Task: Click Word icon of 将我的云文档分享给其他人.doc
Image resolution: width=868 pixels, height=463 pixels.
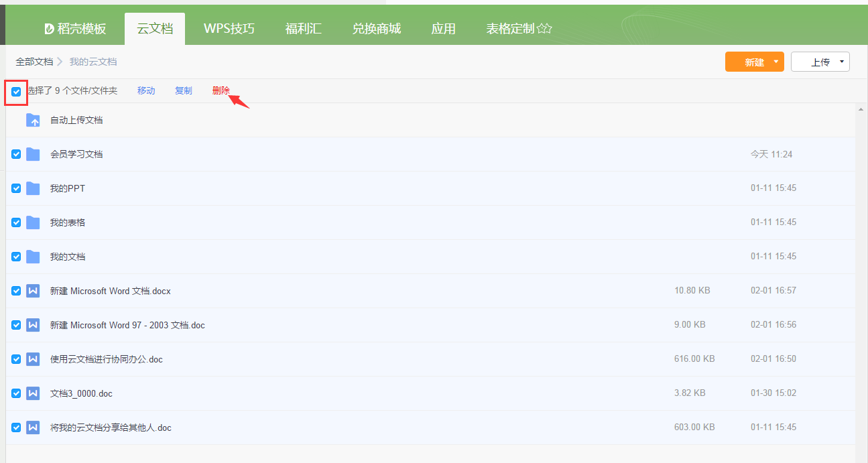Action: (x=33, y=427)
